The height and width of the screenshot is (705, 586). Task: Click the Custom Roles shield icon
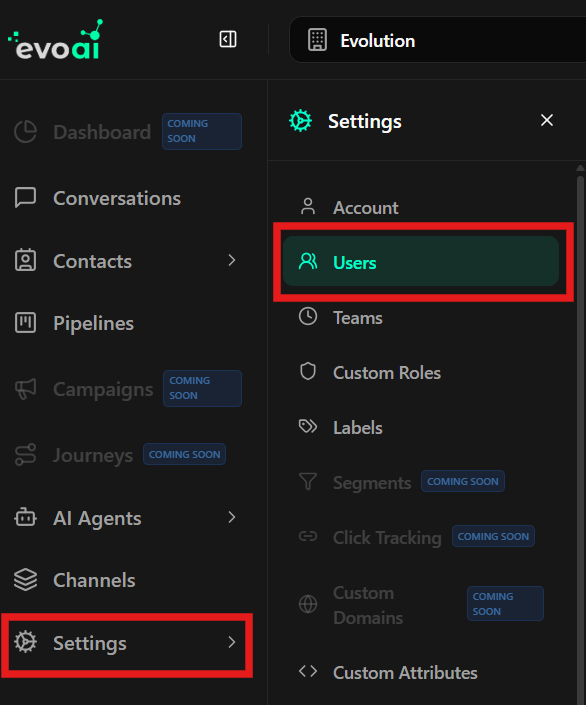click(308, 372)
